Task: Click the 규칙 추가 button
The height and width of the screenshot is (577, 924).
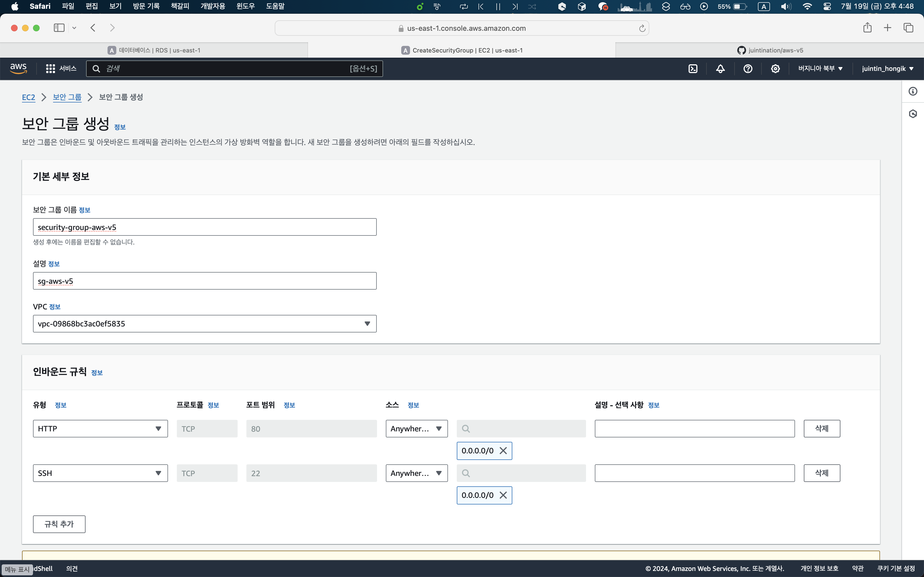Action: pyautogui.click(x=59, y=524)
